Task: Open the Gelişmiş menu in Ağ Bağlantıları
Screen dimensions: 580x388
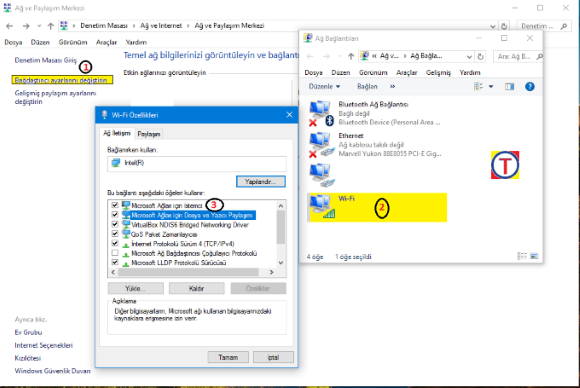Action: (438, 73)
